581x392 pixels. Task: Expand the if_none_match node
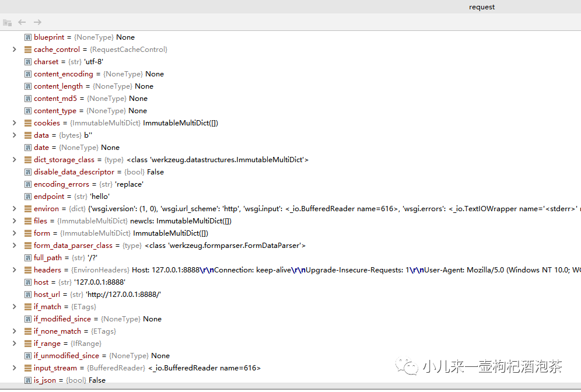(x=14, y=331)
